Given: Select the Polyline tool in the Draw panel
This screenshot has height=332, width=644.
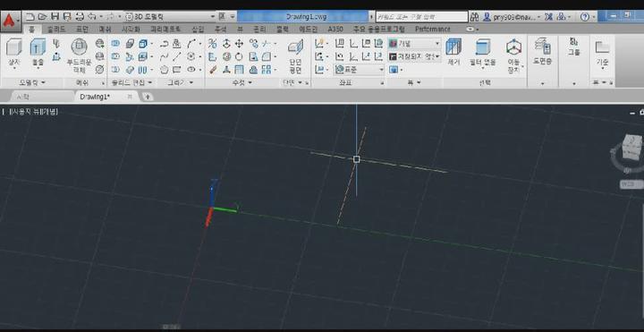Looking at the screenshot, I should [165, 43].
